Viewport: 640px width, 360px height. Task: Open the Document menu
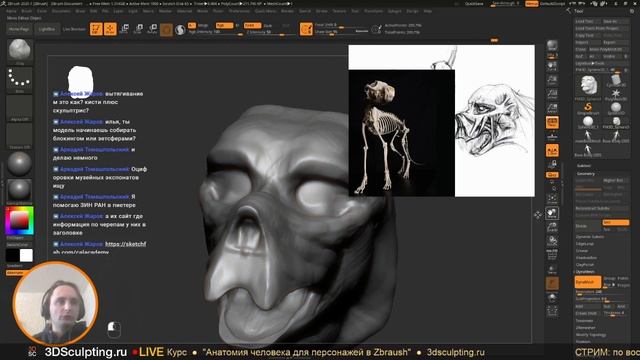point(61,11)
